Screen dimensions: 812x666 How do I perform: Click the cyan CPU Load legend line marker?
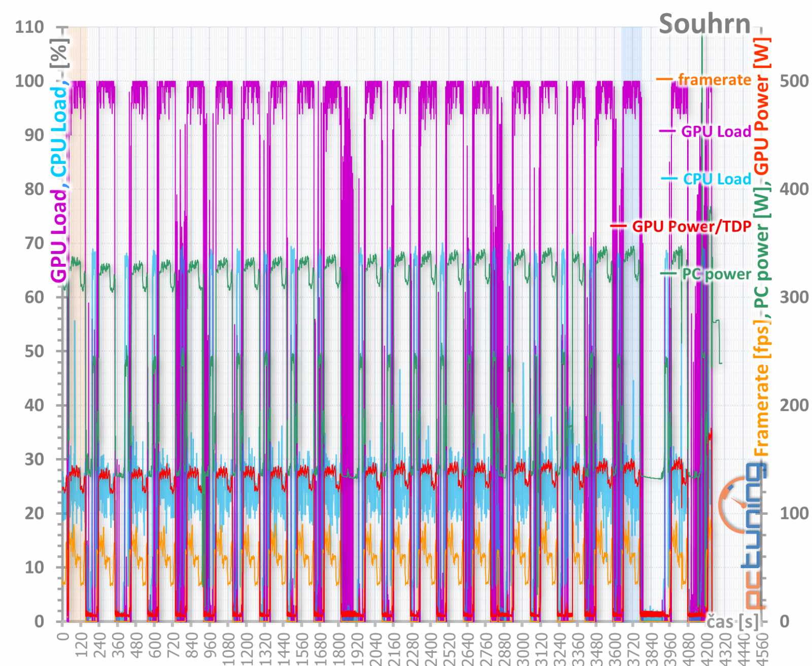click(669, 179)
